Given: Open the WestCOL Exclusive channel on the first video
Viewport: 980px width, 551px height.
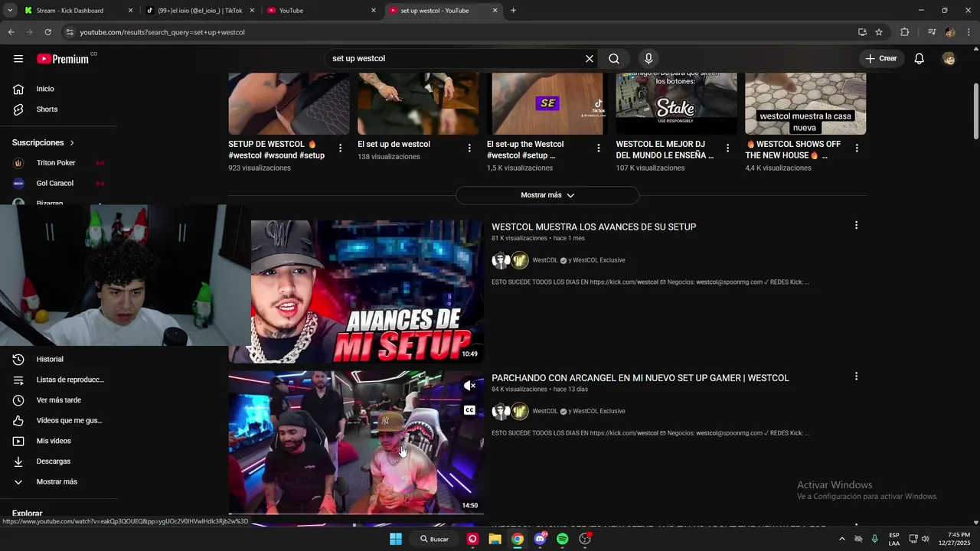Looking at the screenshot, I should pyautogui.click(x=599, y=260).
